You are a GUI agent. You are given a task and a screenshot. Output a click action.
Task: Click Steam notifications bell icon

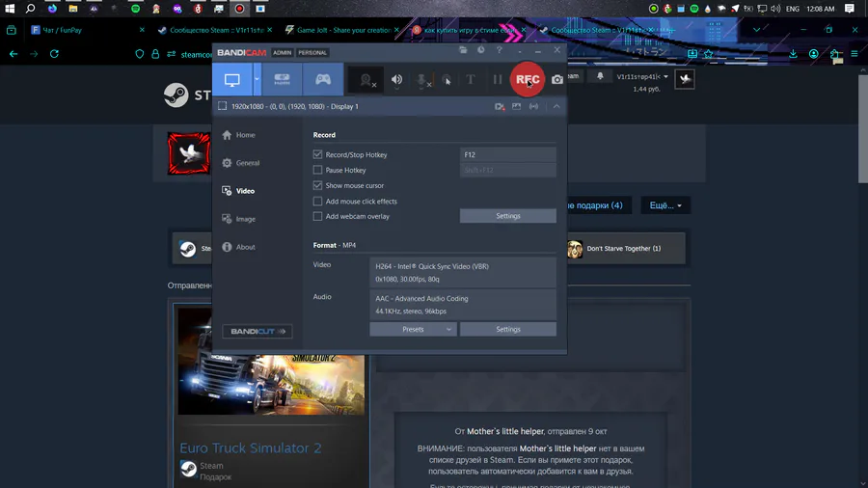coord(600,76)
